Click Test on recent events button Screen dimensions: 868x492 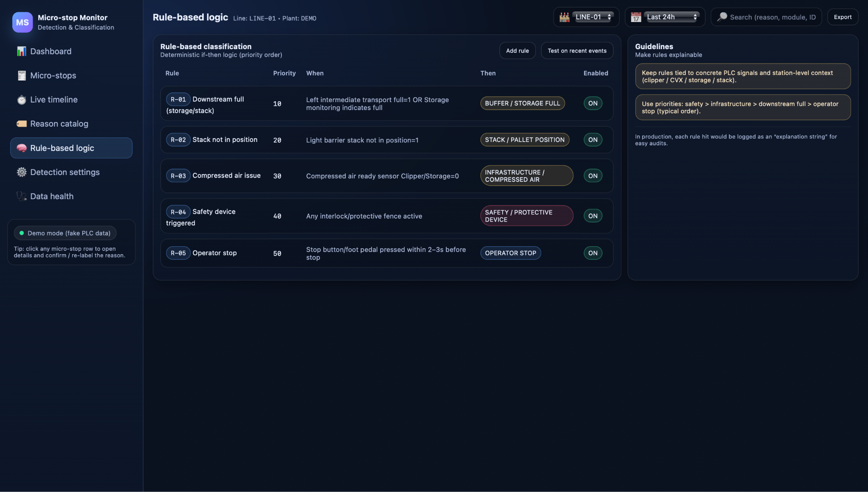click(576, 50)
